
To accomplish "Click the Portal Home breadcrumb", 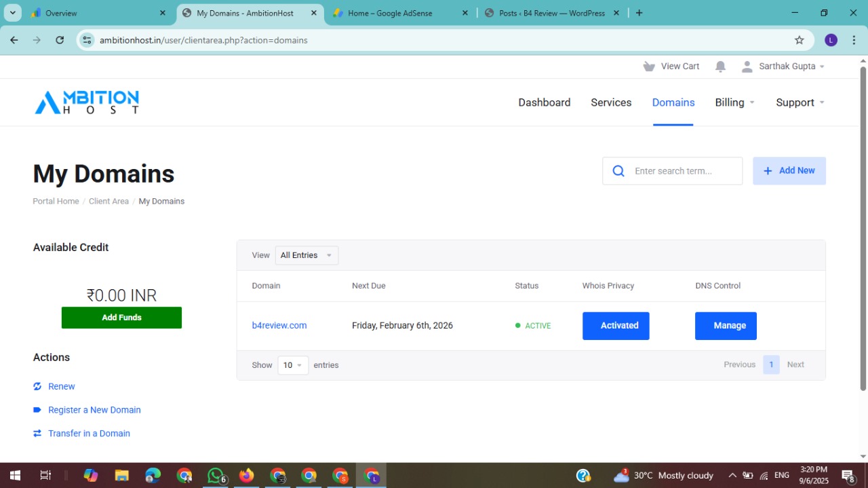I will pos(56,202).
